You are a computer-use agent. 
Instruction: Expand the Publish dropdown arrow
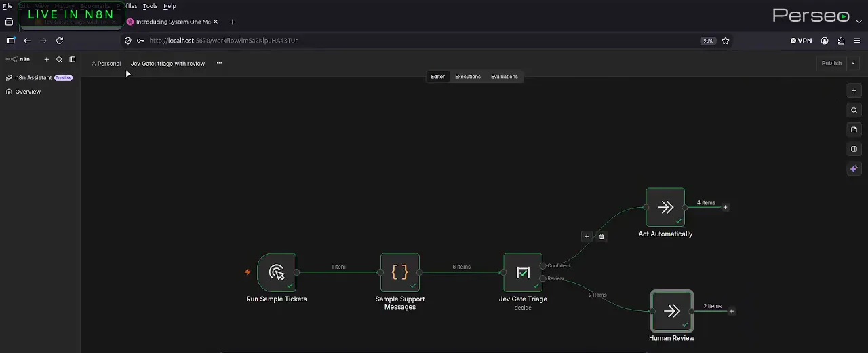coord(853,63)
